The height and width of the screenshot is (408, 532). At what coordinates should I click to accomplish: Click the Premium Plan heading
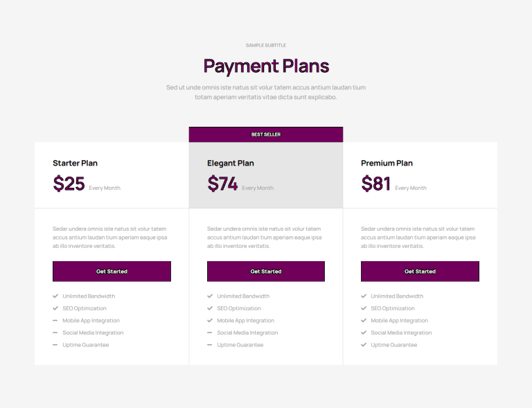387,163
